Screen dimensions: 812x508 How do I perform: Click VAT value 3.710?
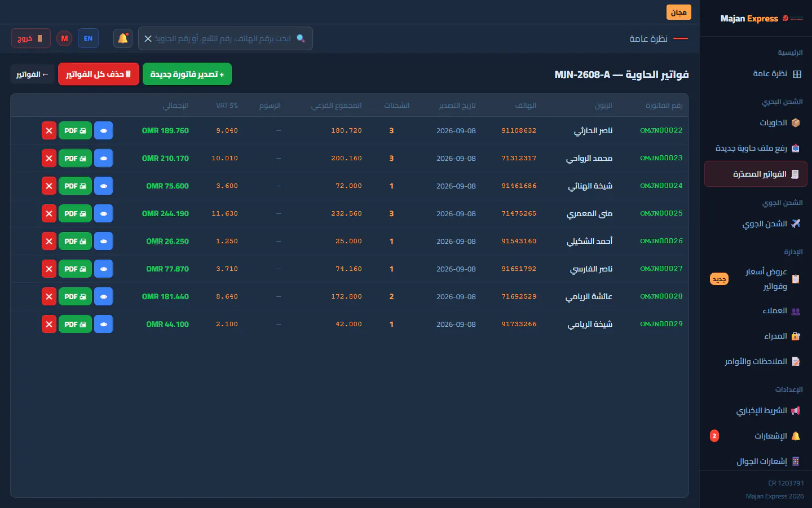pyautogui.click(x=227, y=269)
